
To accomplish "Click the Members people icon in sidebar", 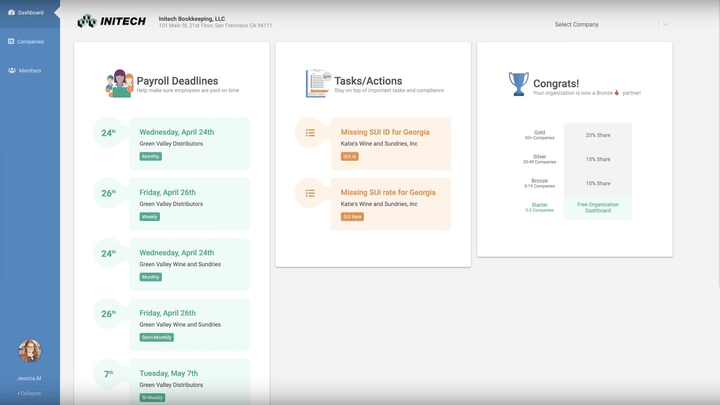I will point(11,71).
